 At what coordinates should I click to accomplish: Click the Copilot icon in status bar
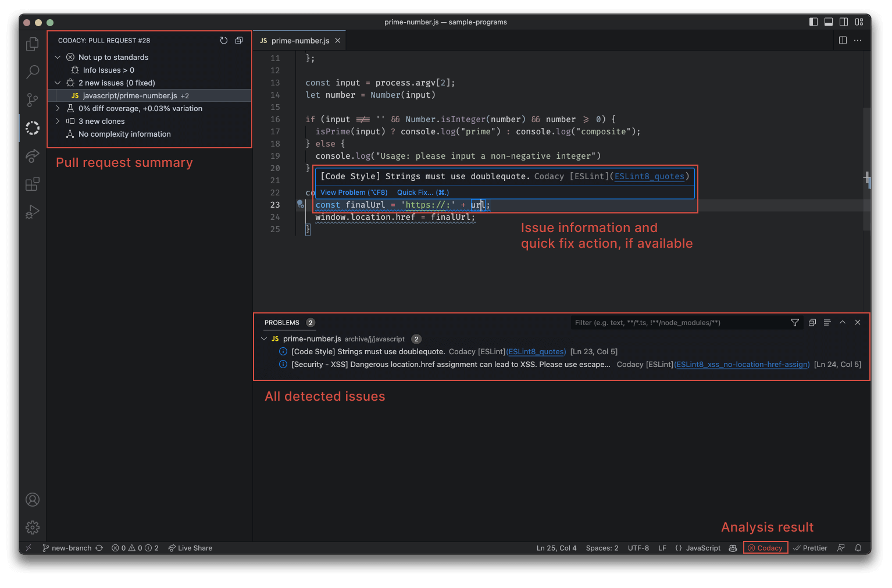pos(733,548)
